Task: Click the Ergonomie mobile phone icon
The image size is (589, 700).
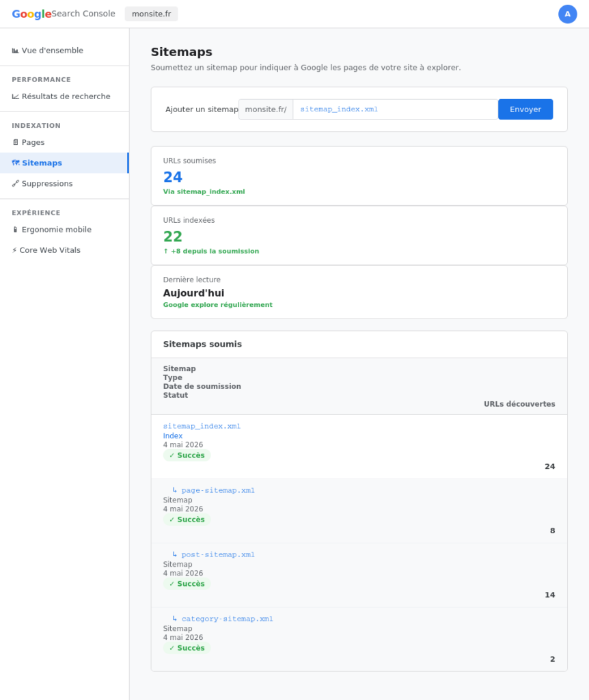Action: pyautogui.click(x=15, y=230)
